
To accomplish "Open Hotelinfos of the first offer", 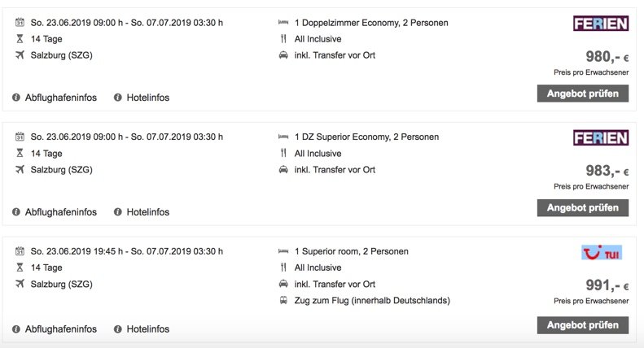I will click(x=147, y=98).
